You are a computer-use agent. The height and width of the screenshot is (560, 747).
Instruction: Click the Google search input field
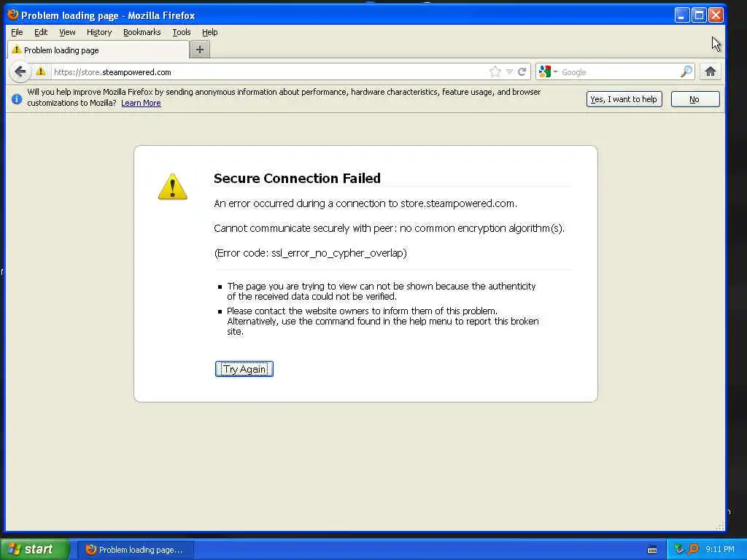point(619,72)
